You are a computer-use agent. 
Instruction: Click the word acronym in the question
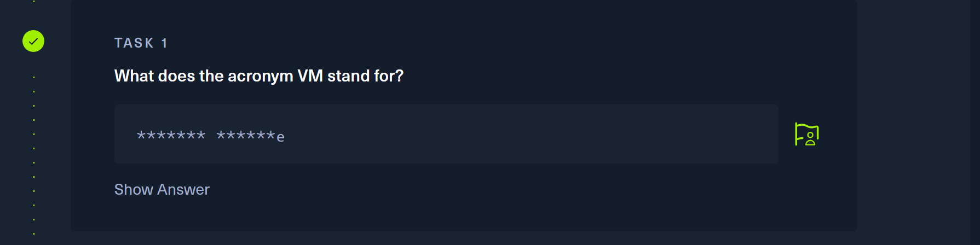[260, 75]
